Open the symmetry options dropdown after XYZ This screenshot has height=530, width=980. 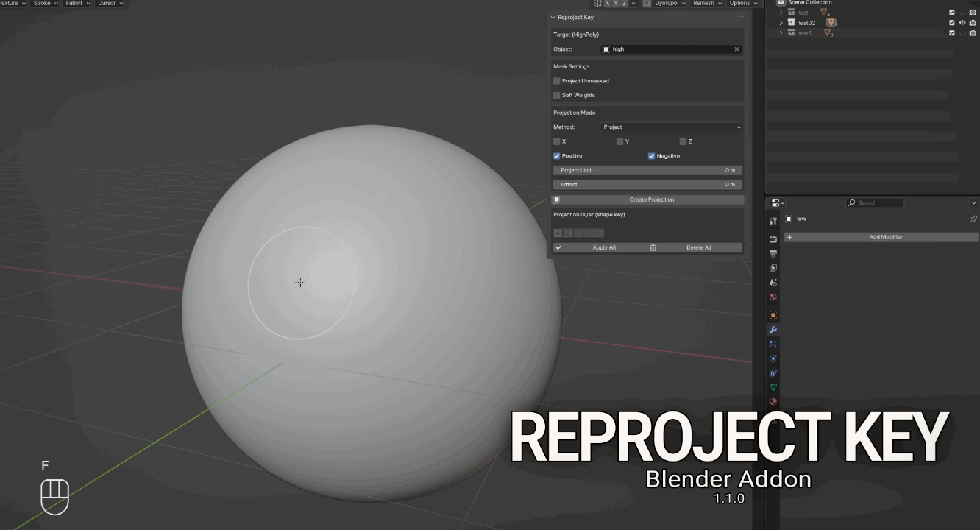tap(634, 4)
